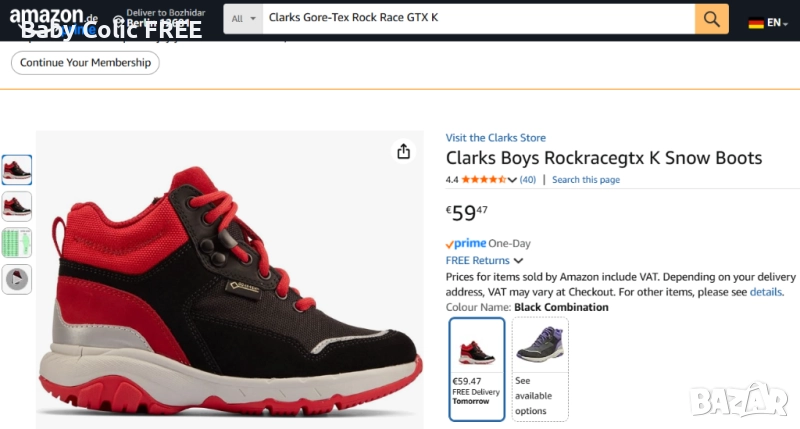The height and width of the screenshot is (429, 800).
Task: Click the share icon on product image
Action: pyautogui.click(x=403, y=151)
